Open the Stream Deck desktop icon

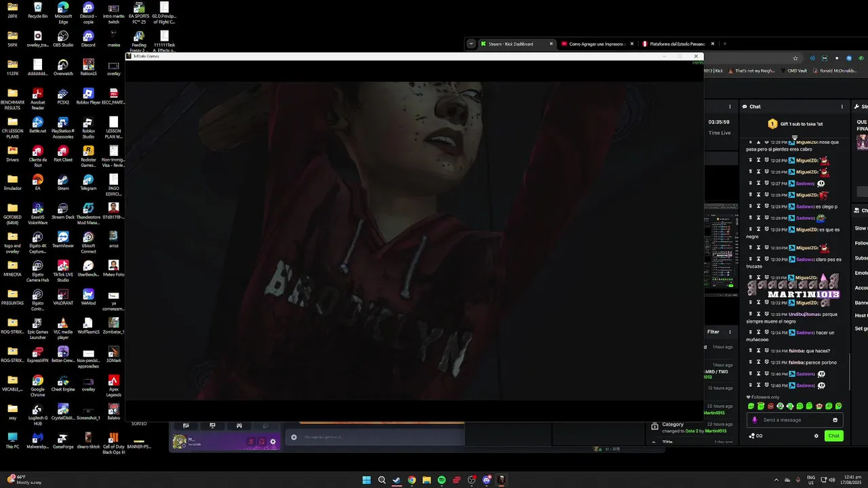point(63,211)
